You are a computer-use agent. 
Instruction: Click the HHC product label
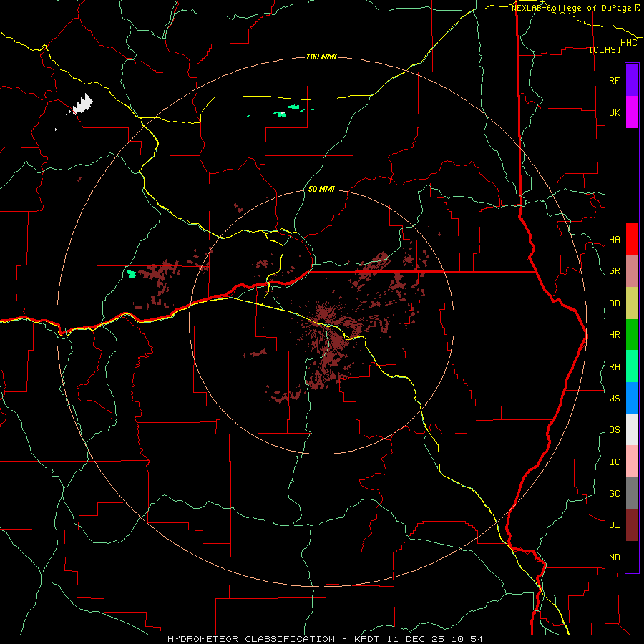[628, 43]
